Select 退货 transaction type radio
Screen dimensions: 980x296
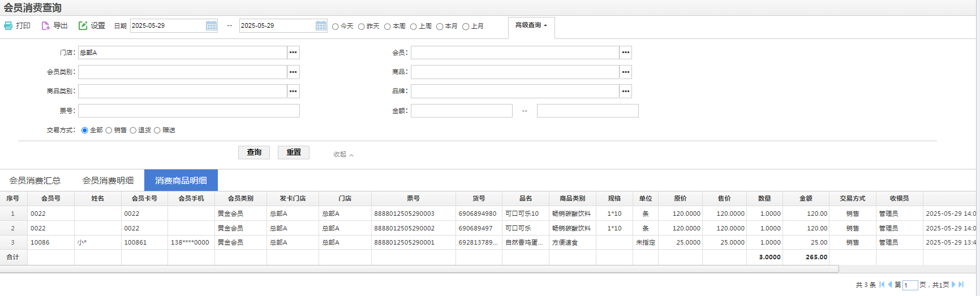(x=133, y=130)
